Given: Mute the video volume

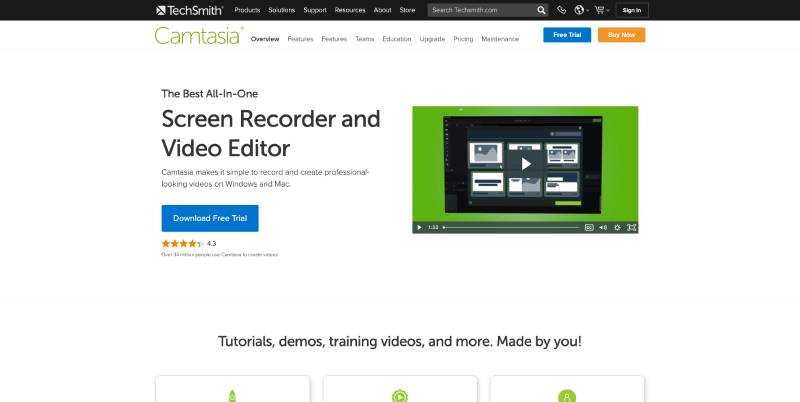Looking at the screenshot, I should [603, 228].
